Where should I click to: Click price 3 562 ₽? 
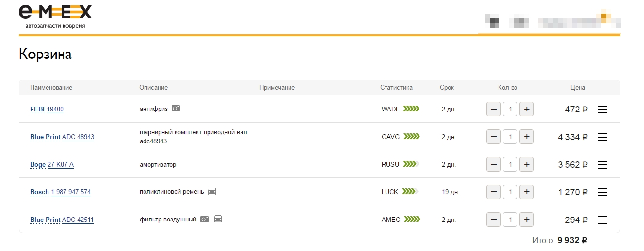573,165
